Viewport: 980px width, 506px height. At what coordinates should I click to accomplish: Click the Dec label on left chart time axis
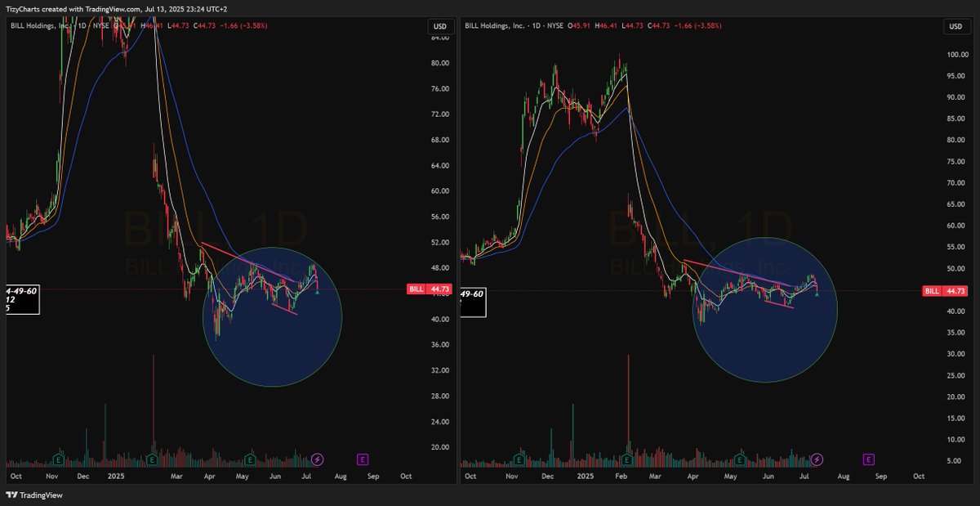83,475
